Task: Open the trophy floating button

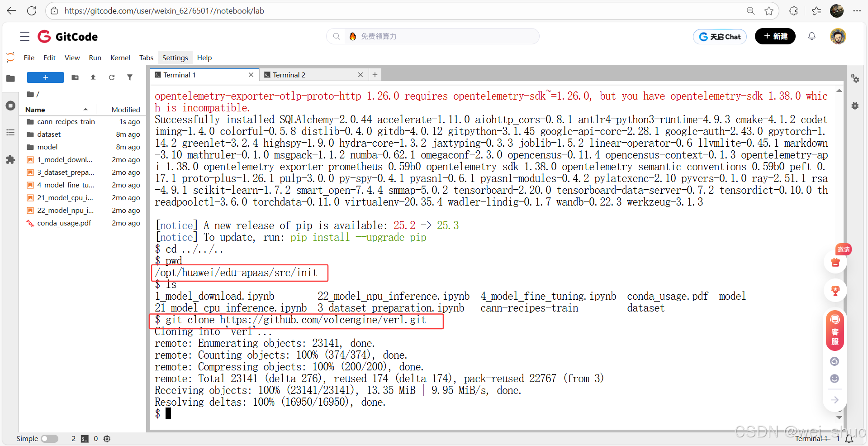Action: [835, 291]
